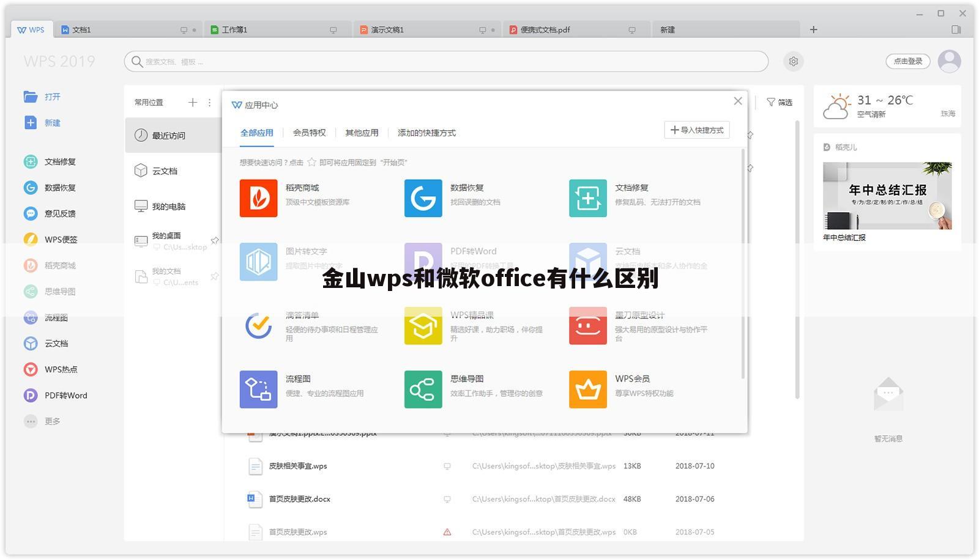The image size is (979, 560).
Task: Click the WPS home tab
Action: pos(31,29)
